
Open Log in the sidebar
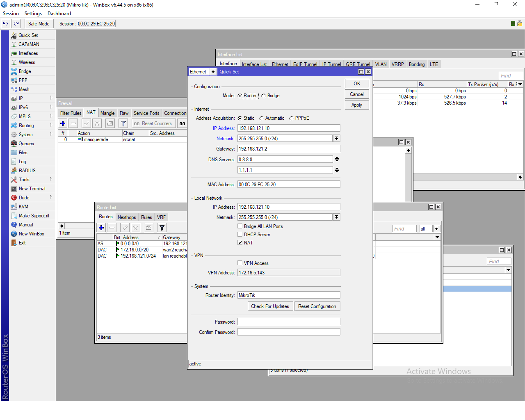tap(22, 162)
